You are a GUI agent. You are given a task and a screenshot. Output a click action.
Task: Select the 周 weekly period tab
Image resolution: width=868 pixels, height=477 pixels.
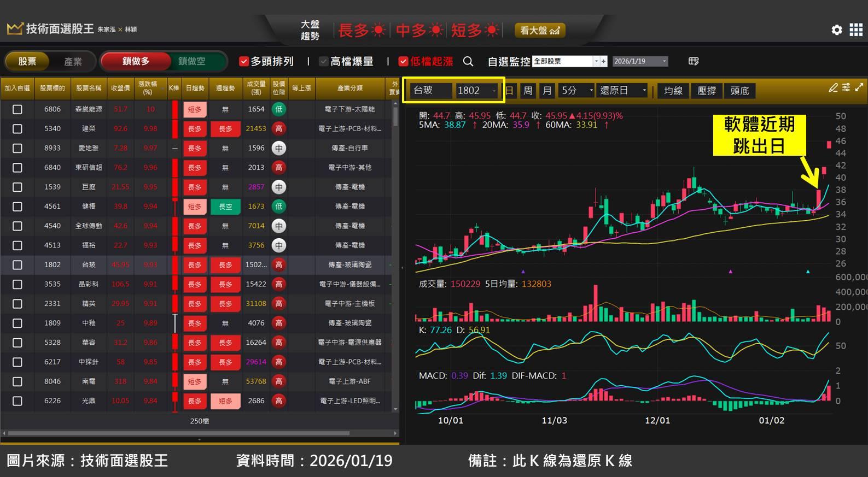(528, 90)
